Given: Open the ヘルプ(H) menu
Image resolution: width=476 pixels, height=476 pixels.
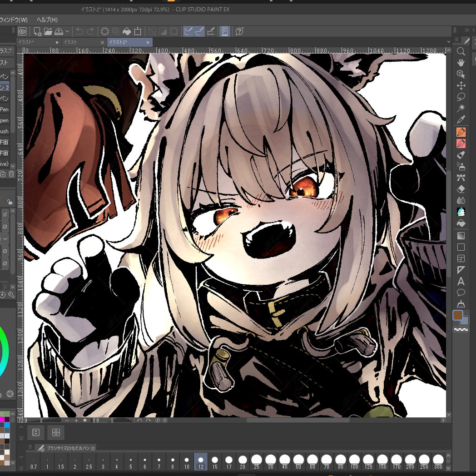Looking at the screenshot, I should pyautogui.click(x=47, y=20).
